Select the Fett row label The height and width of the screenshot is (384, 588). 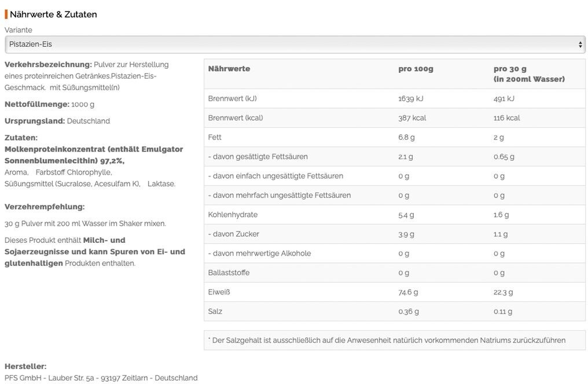pos(215,137)
